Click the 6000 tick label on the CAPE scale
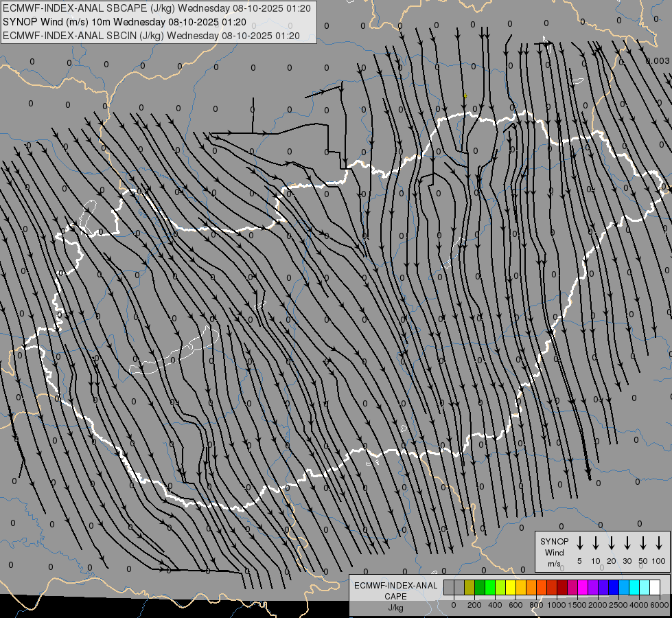The width and height of the screenshot is (672, 618). coord(660,605)
